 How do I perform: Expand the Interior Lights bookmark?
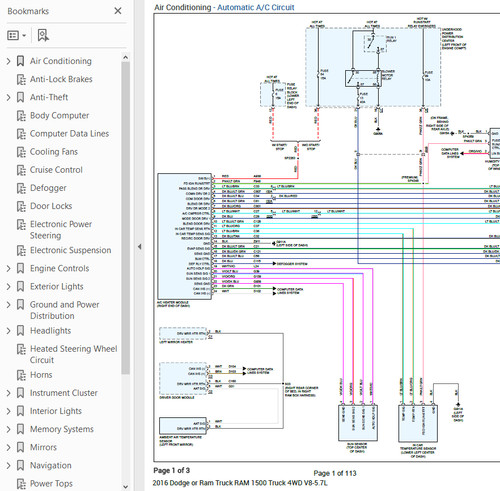coord(9,411)
